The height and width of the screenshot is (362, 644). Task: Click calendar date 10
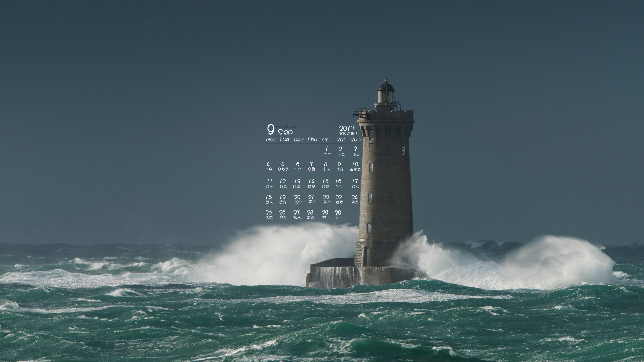coord(355,164)
